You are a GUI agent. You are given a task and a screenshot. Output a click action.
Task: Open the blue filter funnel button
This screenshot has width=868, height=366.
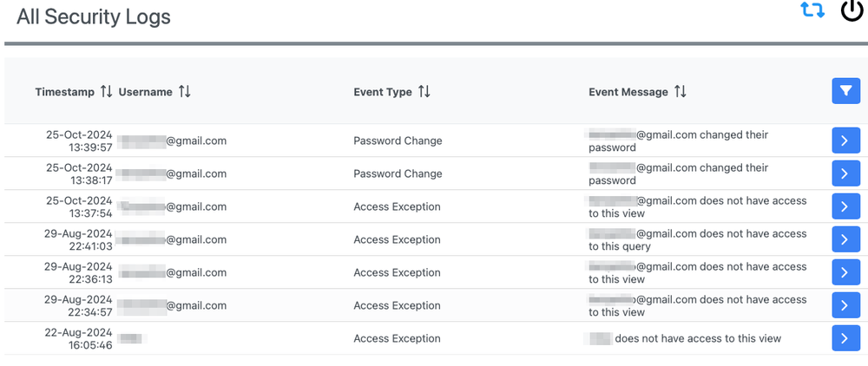[845, 91]
